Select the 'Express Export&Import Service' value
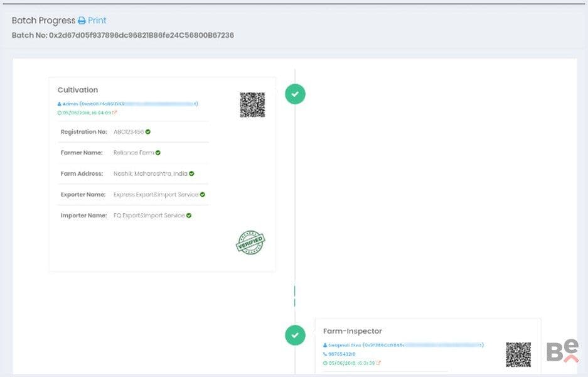The width and height of the screenshot is (588, 377). [x=156, y=195]
